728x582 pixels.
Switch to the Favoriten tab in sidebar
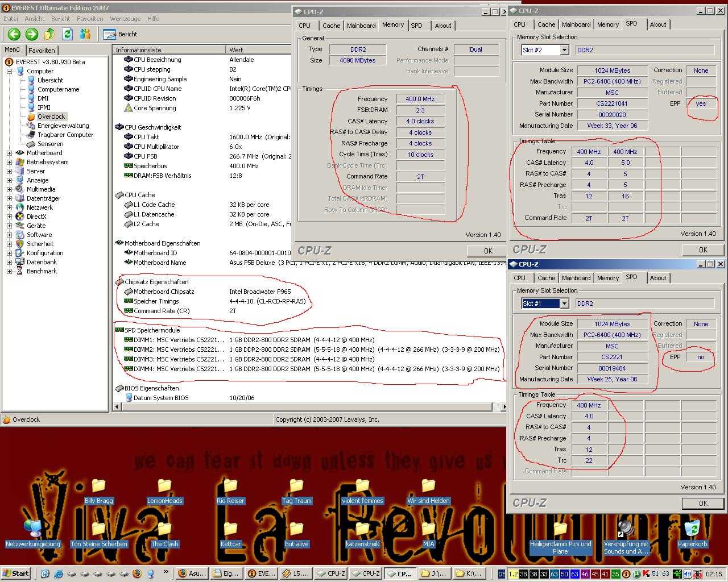pyautogui.click(x=42, y=50)
